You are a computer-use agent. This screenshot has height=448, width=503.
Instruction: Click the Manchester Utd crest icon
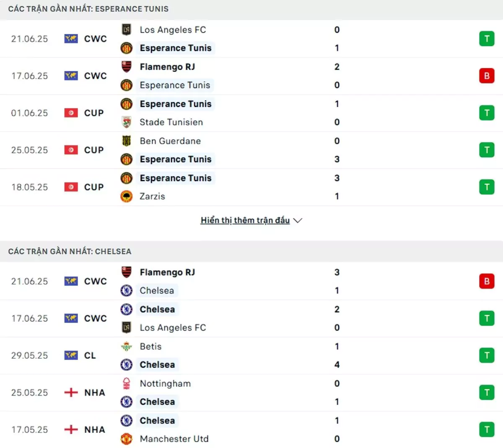126,439
